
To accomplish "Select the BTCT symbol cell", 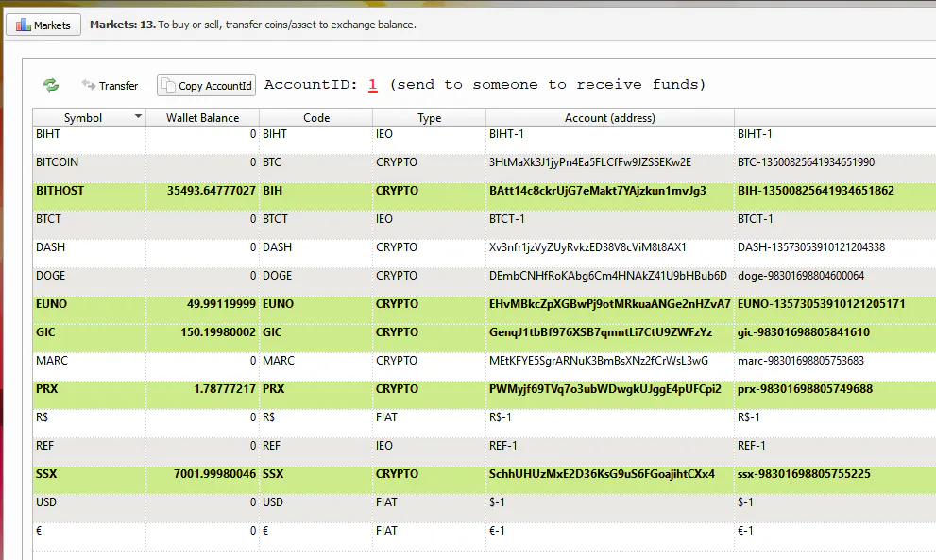I will (x=89, y=225).
